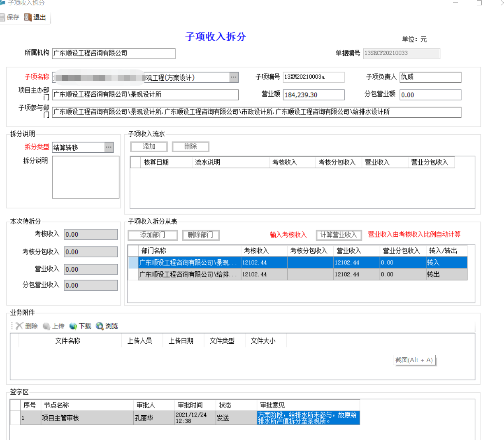This screenshot has height=440, width=504.
Task: Click the 子项负责人 field
Action: [x=430, y=77]
